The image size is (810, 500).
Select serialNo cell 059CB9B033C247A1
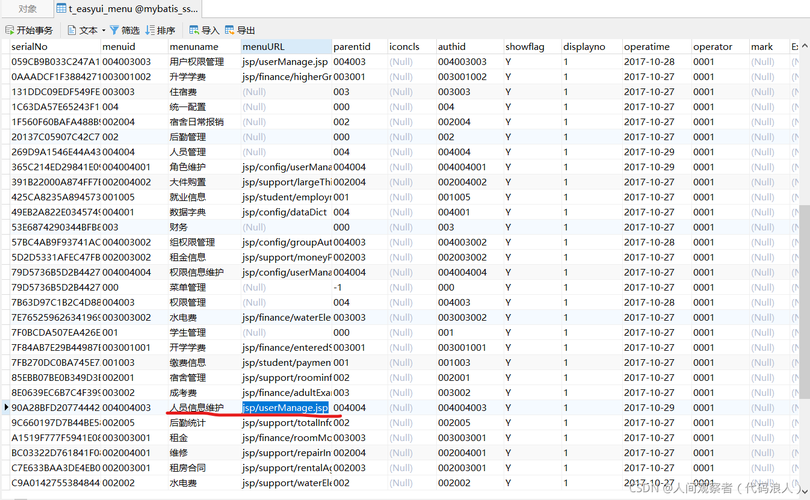[x=55, y=61]
